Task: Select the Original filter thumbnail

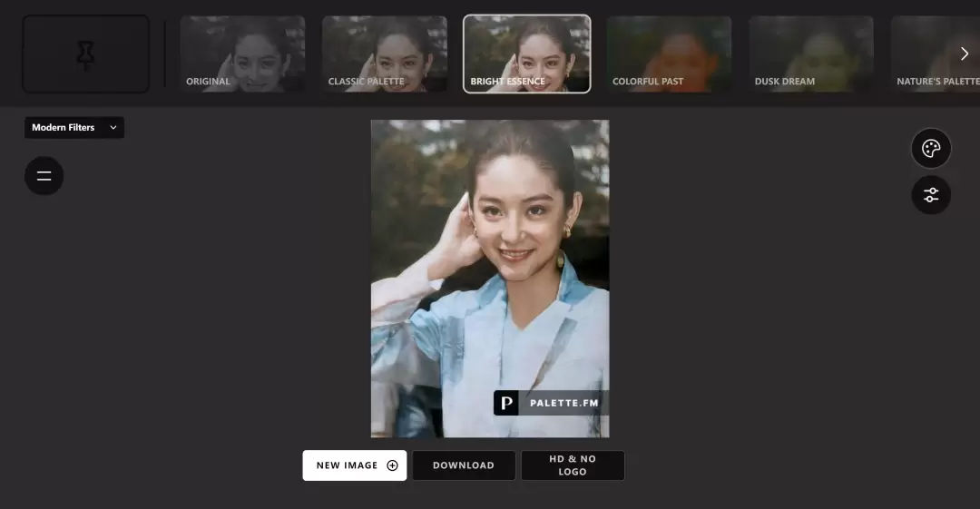Action: click(242, 54)
